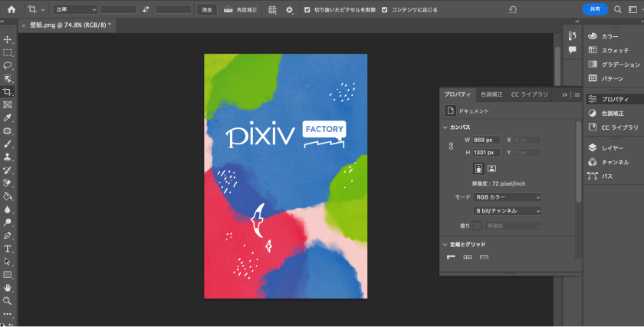Open crop overlay grid options
The image size is (644, 327).
coord(272,10)
